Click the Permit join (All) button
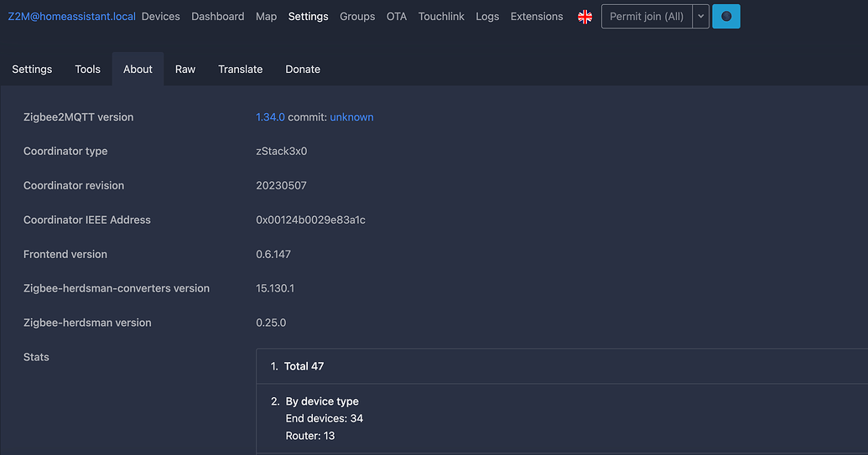This screenshot has height=455, width=868. [x=647, y=17]
